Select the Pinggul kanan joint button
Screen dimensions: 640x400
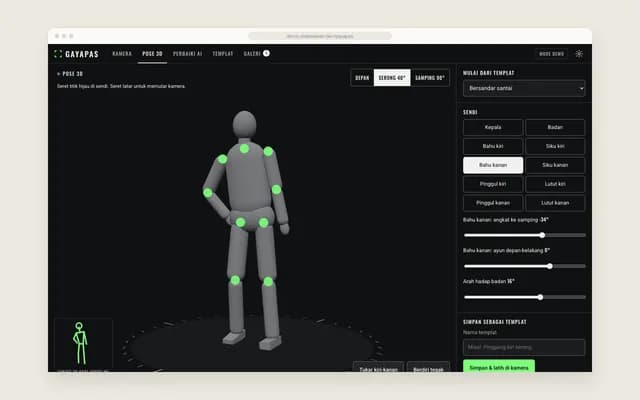coord(493,203)
